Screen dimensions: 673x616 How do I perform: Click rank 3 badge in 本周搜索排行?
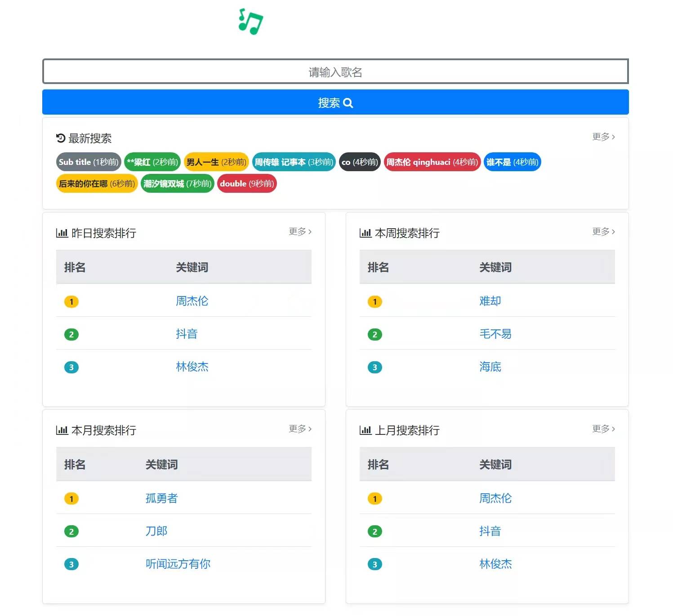coord(375,367)
